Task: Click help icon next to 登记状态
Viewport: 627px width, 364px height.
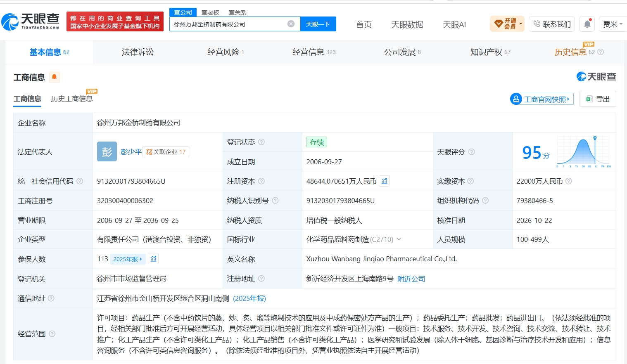Action: point(261,142)
